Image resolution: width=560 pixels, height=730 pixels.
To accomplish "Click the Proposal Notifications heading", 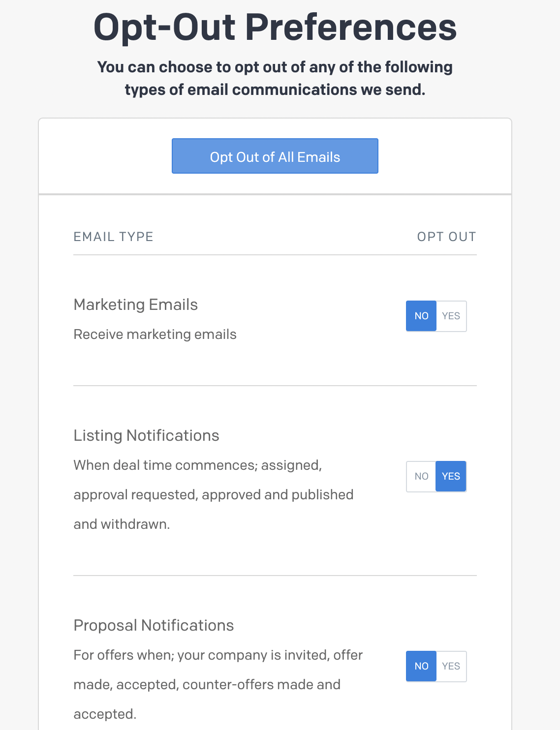I will click(154, 625).
